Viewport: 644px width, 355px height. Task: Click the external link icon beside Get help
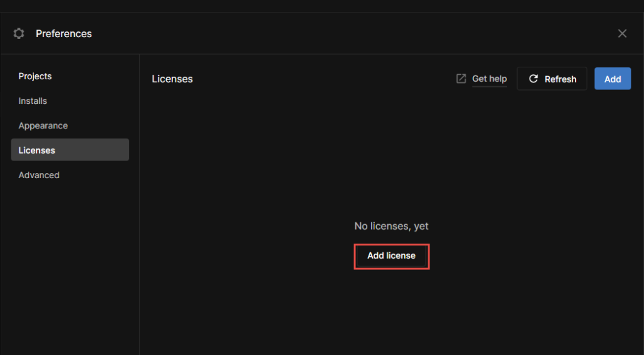461,79
